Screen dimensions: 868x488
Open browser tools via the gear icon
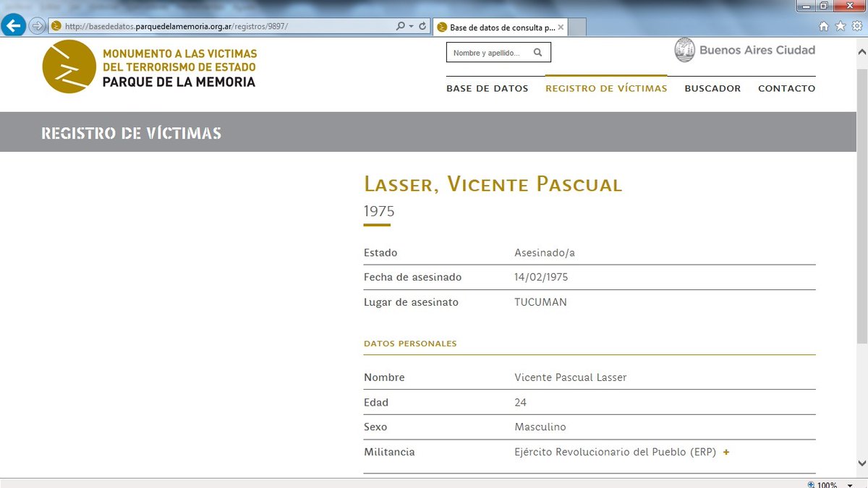pos(857,25)
